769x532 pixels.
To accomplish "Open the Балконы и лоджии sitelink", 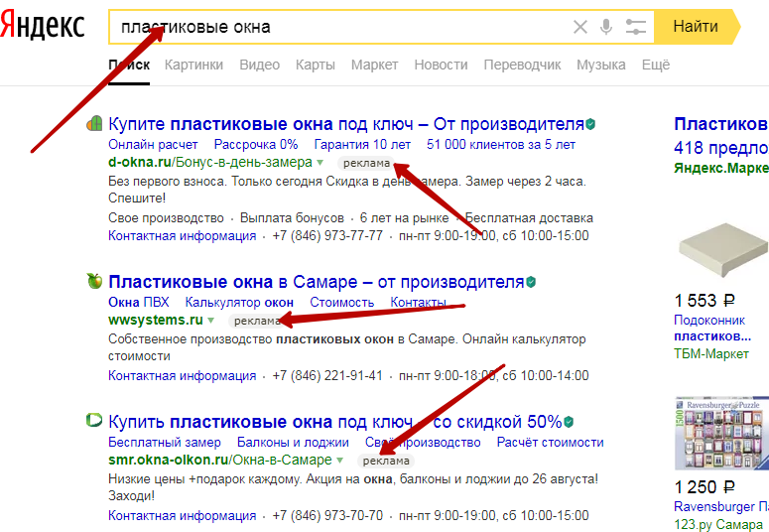I will (293, 442).
